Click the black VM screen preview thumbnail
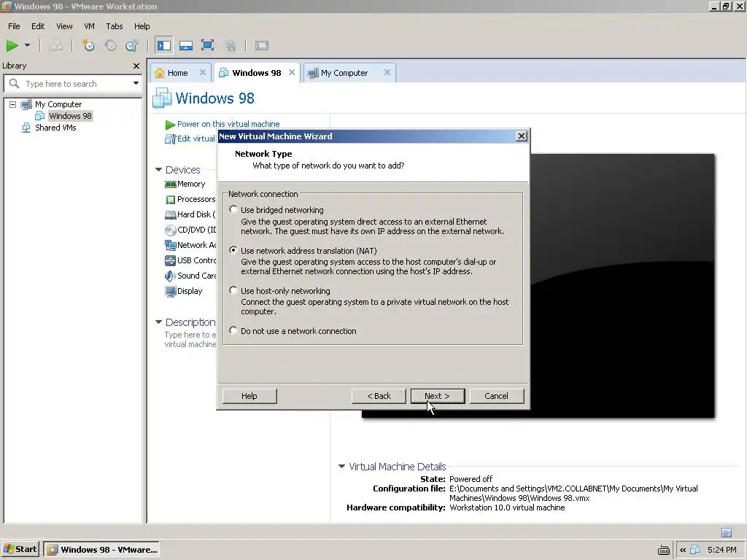The height and width of the screenshot is (560, 747). (x=622, y=286)
